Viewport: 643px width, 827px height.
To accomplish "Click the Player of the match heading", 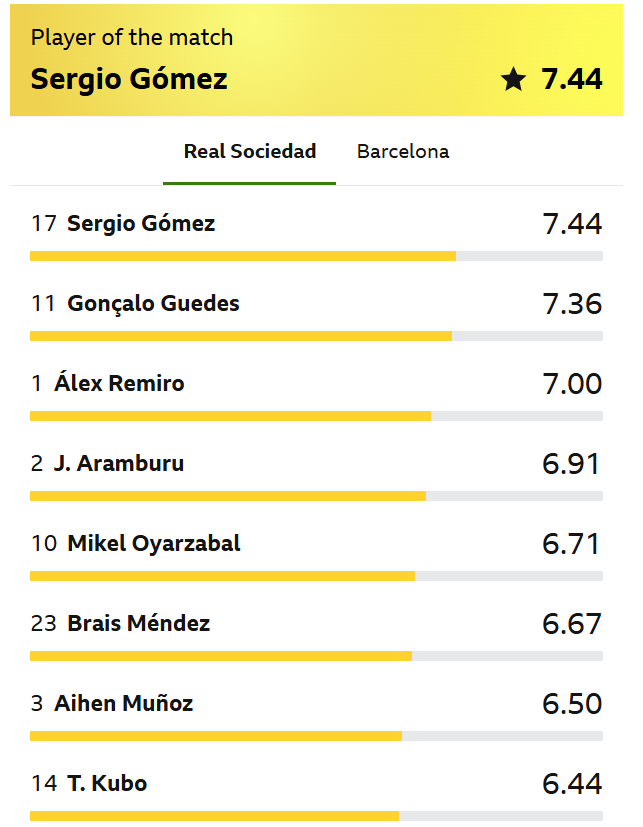I will click(132, 38).
